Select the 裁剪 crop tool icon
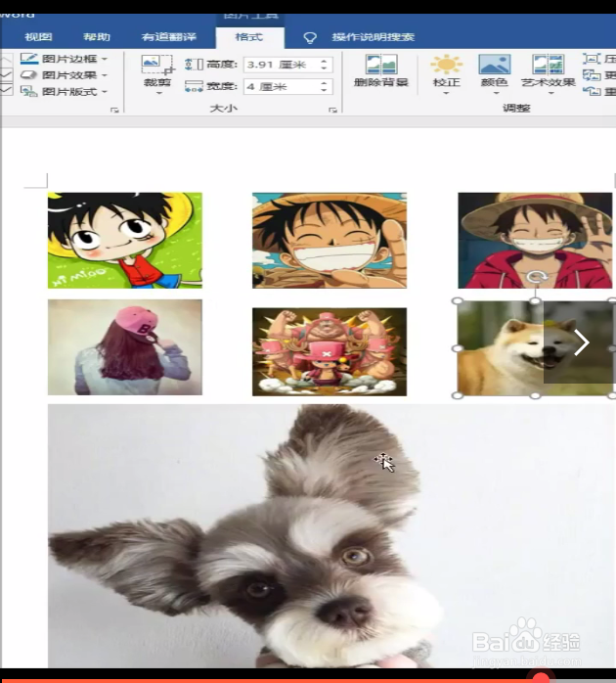The height and width of the screenshot is (683, 616). (157, 65)
